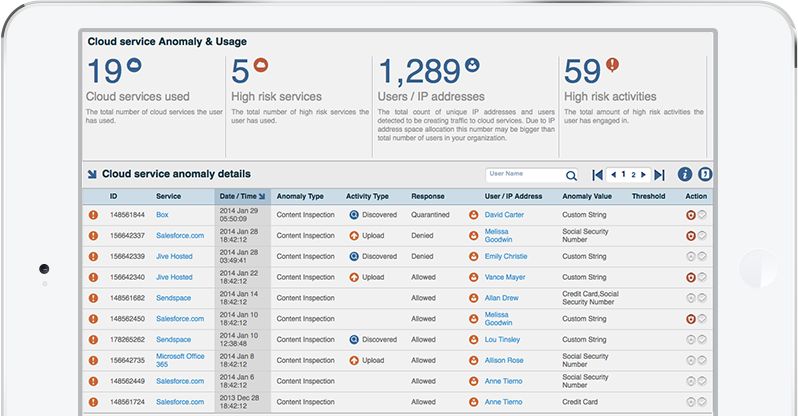
Task: Click the Quarantined response cell
Action: (x=431, y=215)
